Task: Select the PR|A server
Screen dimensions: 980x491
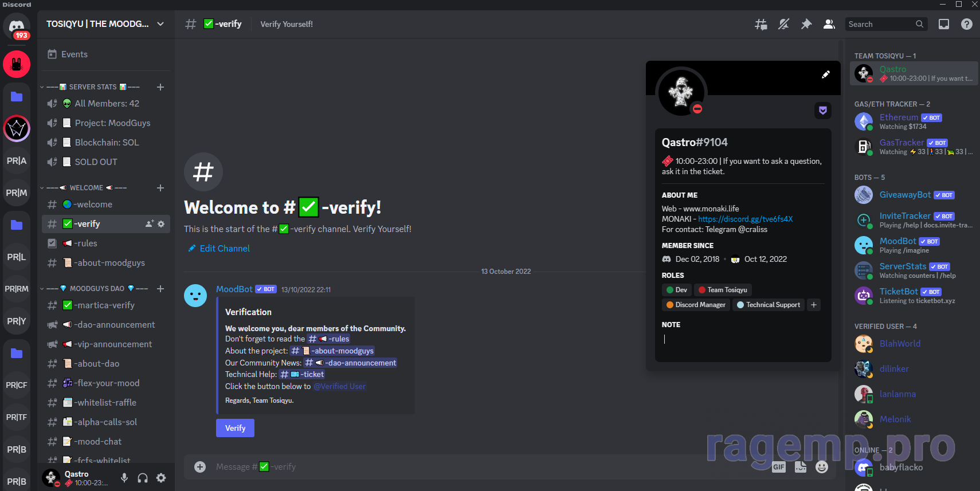Action: click(17, 160)
